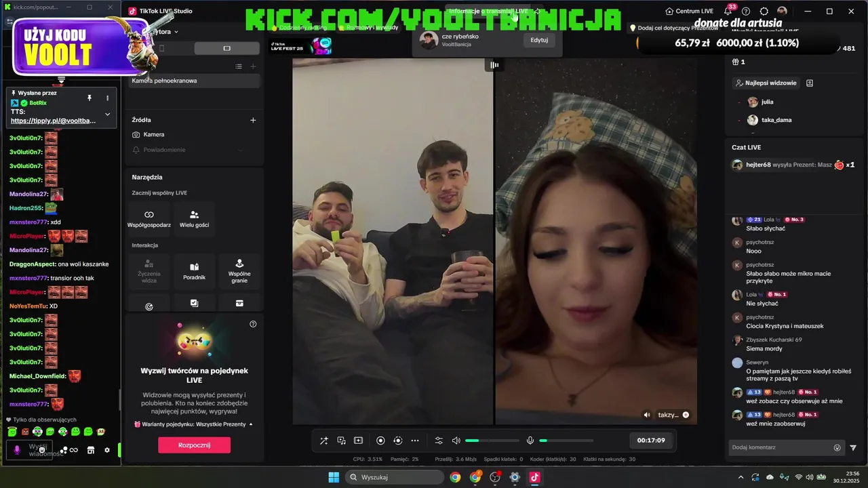This screenshot has width=868, height=488.
Task: Click LIVE Fest 25 banner
Action: [301, 46]
